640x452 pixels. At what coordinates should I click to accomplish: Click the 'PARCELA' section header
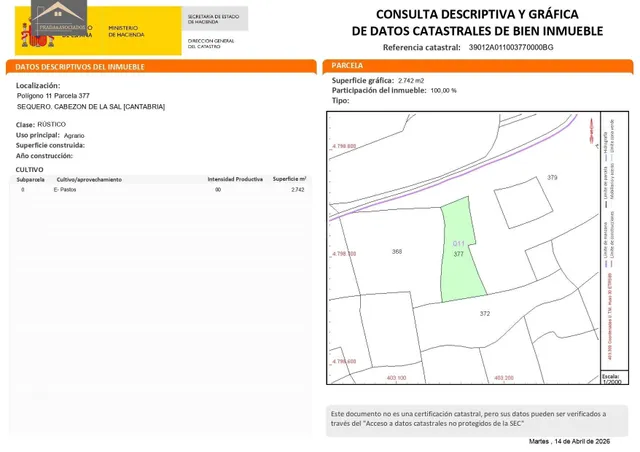[347, 65]
